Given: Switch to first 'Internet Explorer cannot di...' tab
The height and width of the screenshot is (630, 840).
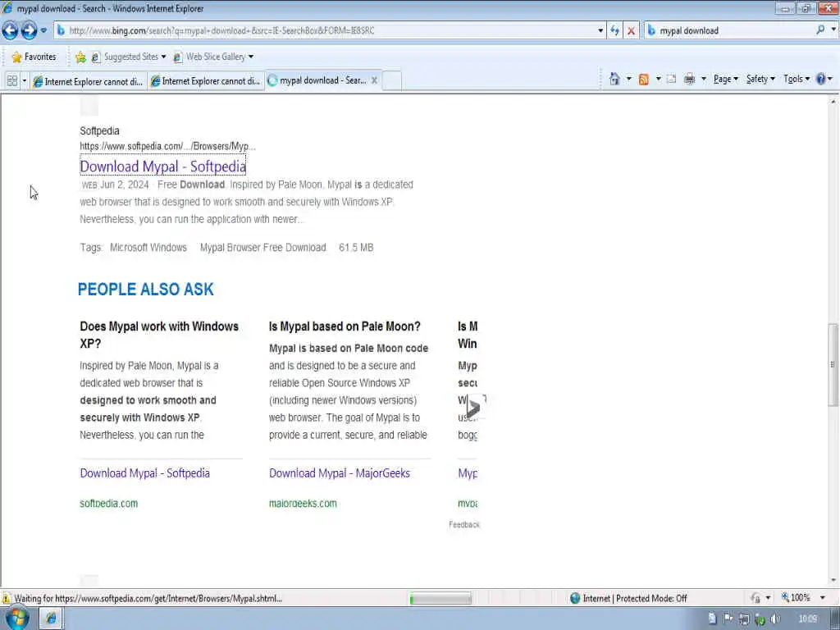Looking at the screenshot, I should (x=88, y=81).
